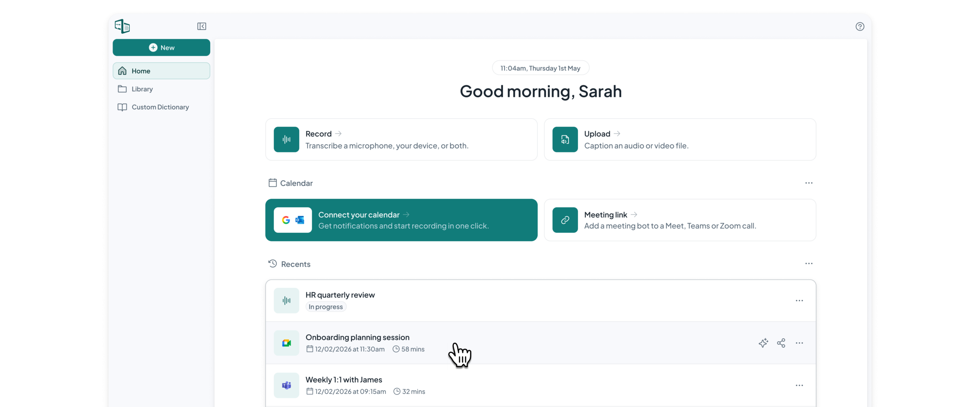Open the help icon
Image resolution: width=980 pixels, height=407 pixels.
point(860,26)
